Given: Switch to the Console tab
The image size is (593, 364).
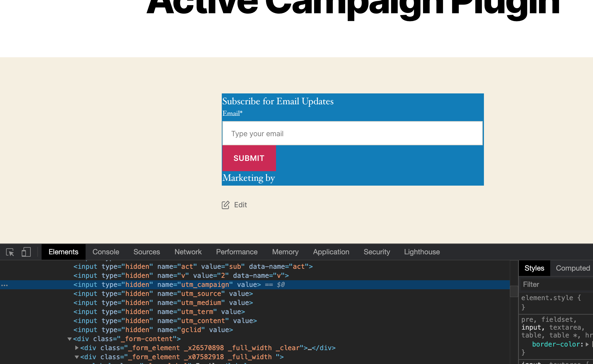Looking at the screenshot, I should pos(106,252).
